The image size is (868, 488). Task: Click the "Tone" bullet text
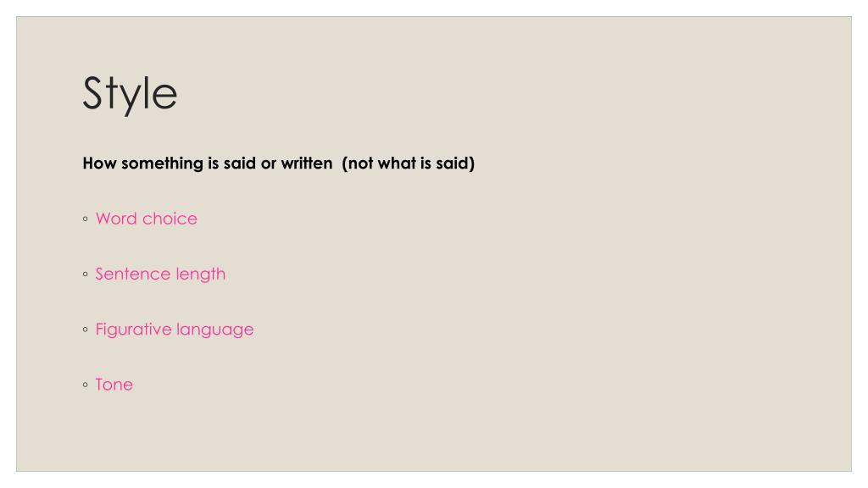click(x=114, y=385)
